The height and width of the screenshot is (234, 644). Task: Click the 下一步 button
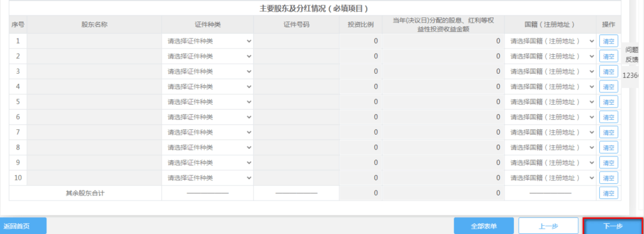[613, 226]
